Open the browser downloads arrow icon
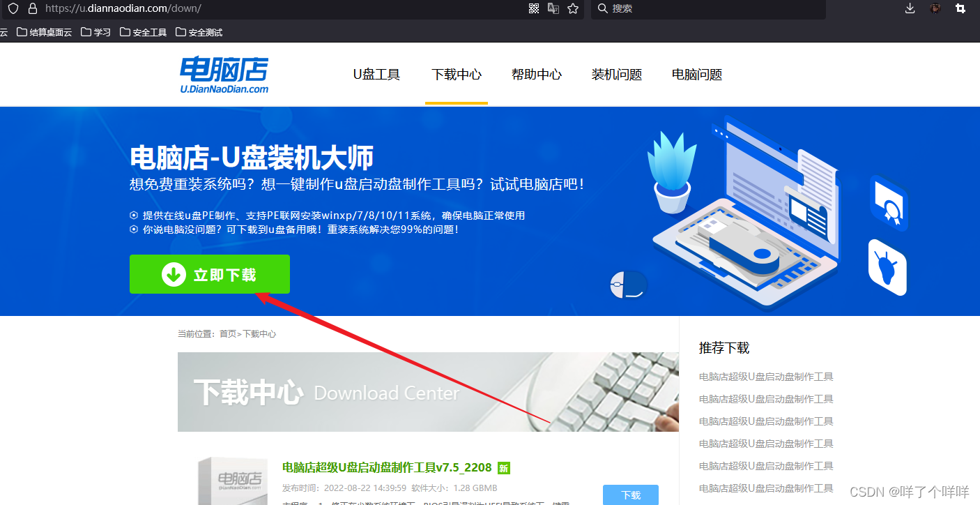The image size is (980, 505). pyautogui.click(x=910, y=8)
